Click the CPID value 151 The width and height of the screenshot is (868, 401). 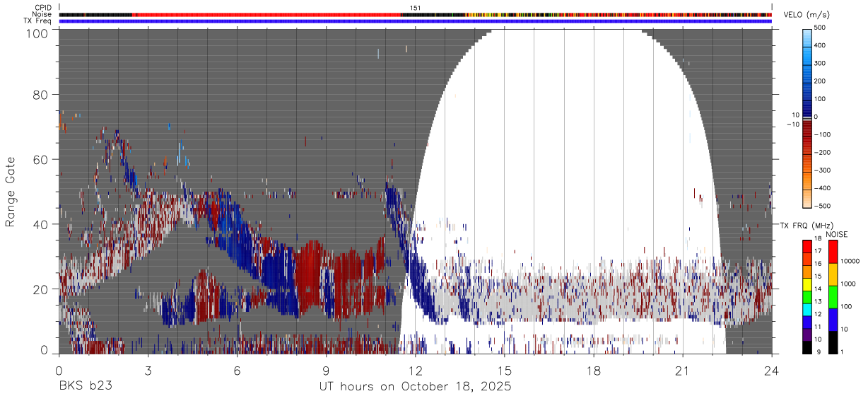(415, 8)
